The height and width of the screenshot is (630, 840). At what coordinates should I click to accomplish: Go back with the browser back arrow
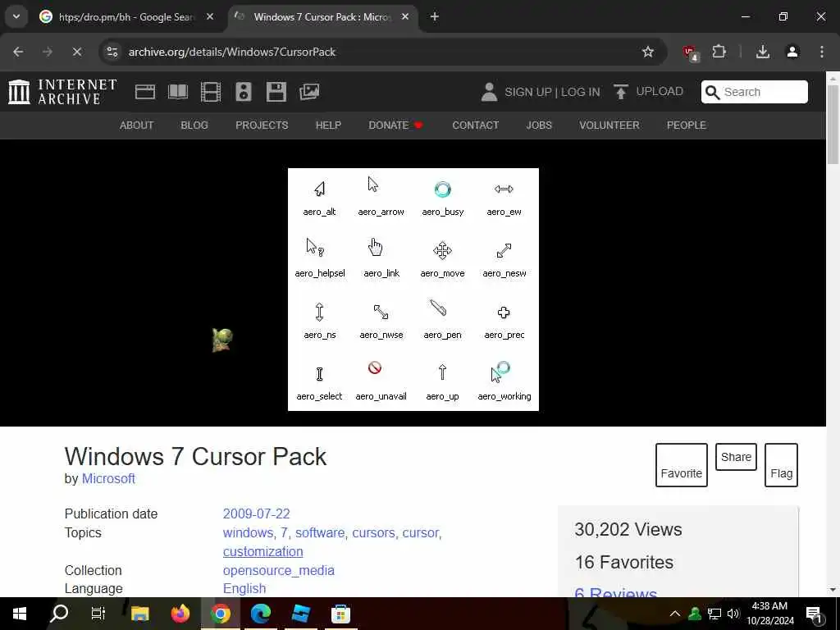pos(18,52)
